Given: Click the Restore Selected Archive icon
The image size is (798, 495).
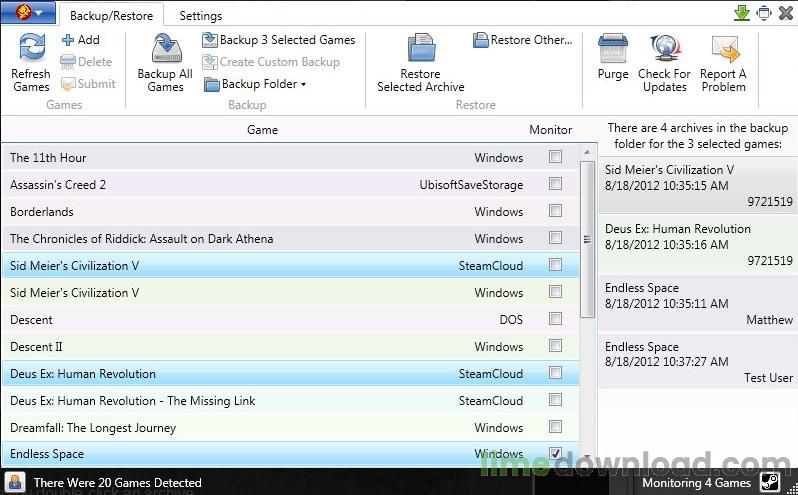Looking at the screenshot, I should 421,49.
